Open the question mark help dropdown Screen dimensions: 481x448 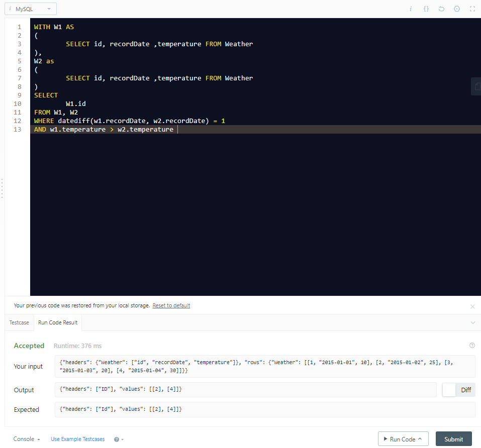(x=119, y=439)
